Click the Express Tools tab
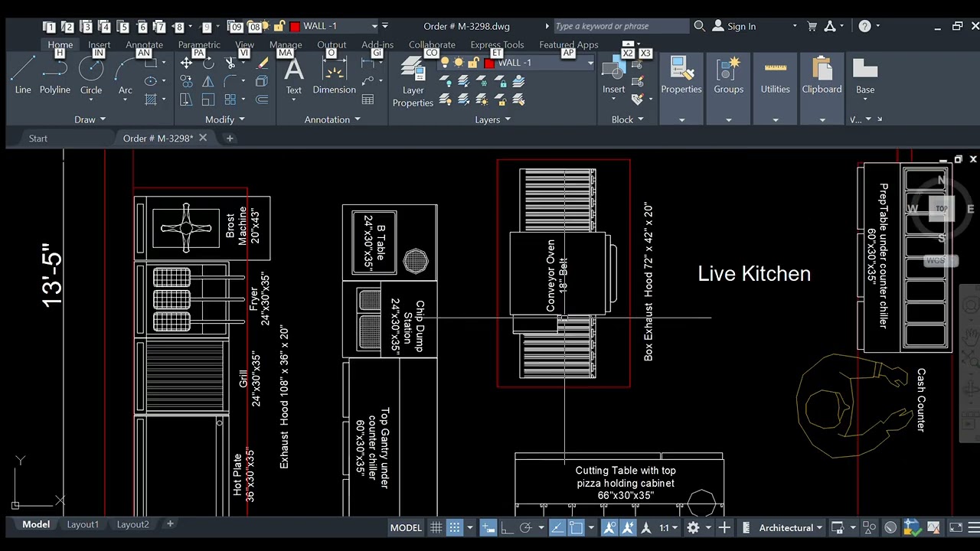This screenshot has width=980, height=551. pyautogui.click(x=497, y=45)
